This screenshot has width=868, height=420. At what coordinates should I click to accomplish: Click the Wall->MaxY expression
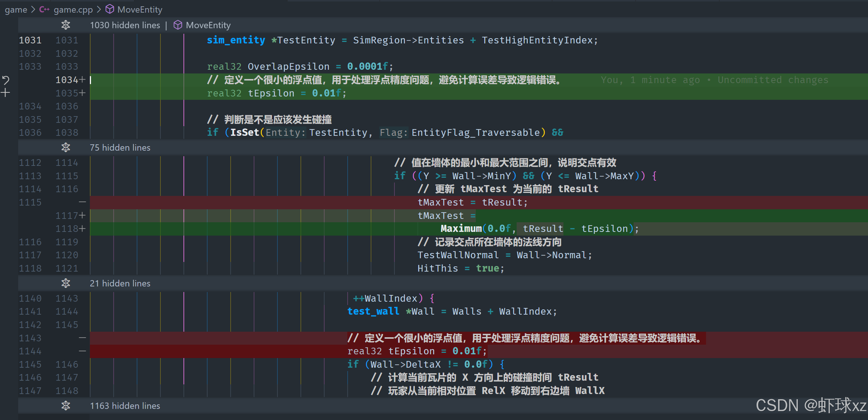tap(604, 176)
